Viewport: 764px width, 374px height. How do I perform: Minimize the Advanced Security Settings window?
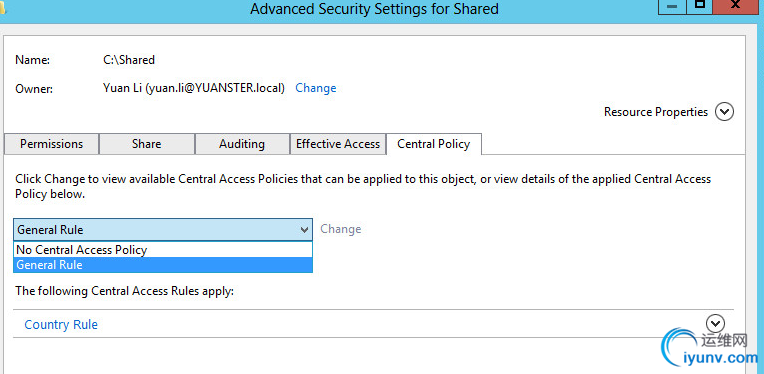point(672,7)
